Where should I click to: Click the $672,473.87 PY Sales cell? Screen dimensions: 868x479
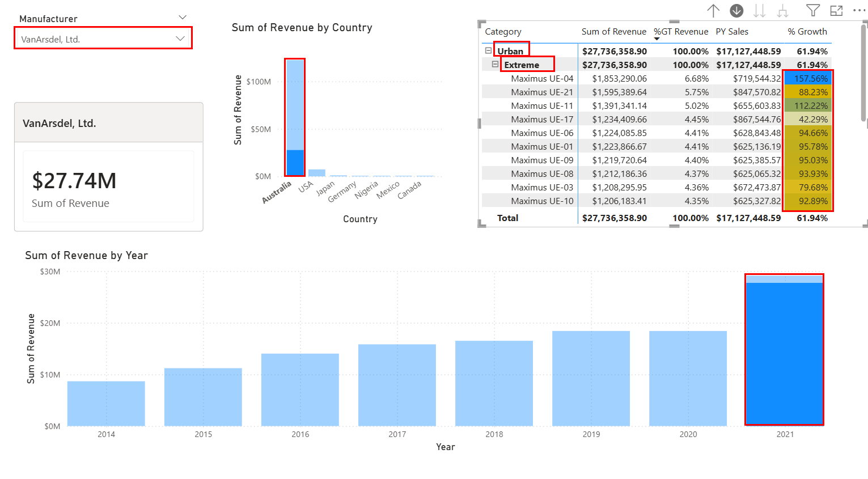(757, 187)
